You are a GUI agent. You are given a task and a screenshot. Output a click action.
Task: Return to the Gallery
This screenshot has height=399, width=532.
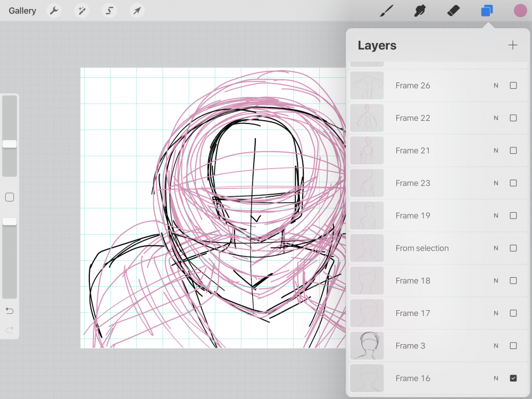point(22,11)
